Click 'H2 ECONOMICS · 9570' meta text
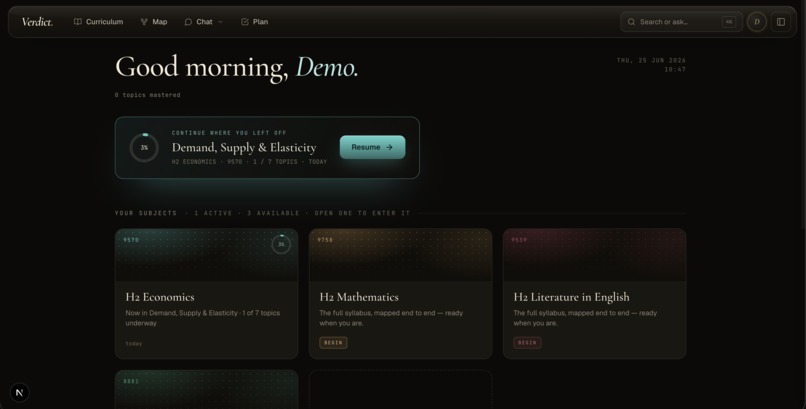The image size is (806, 409). tap(207, 161)
